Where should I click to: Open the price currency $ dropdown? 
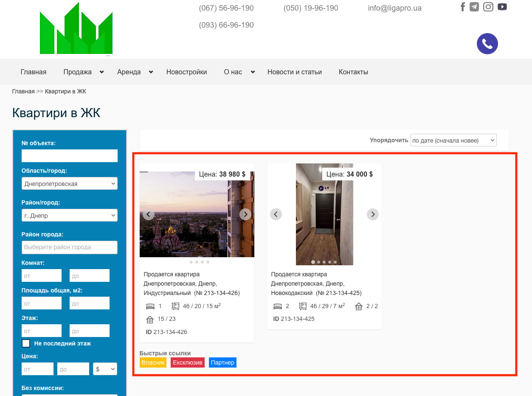point(105,369)
